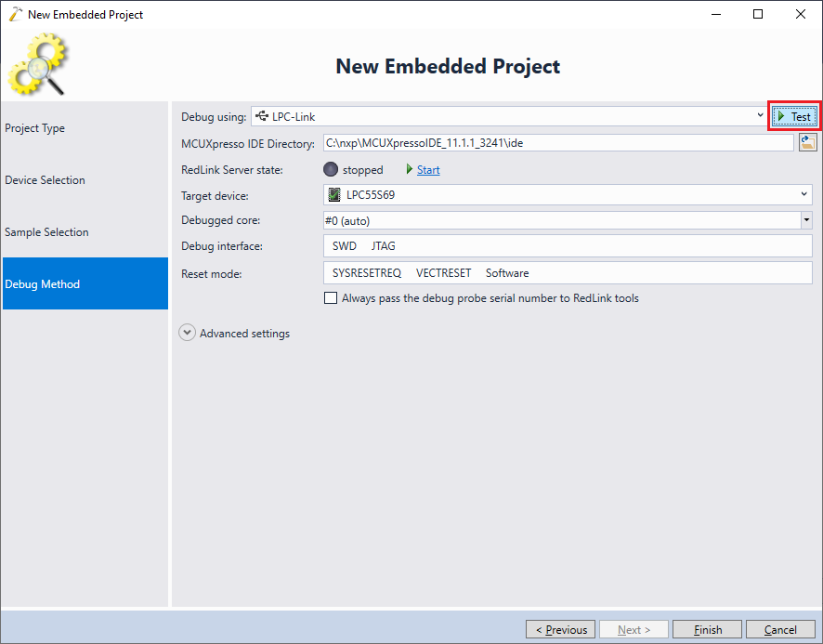Click the "stopped" server state text
This screenshot has height=644, width=823.
(x=362, y=170)
